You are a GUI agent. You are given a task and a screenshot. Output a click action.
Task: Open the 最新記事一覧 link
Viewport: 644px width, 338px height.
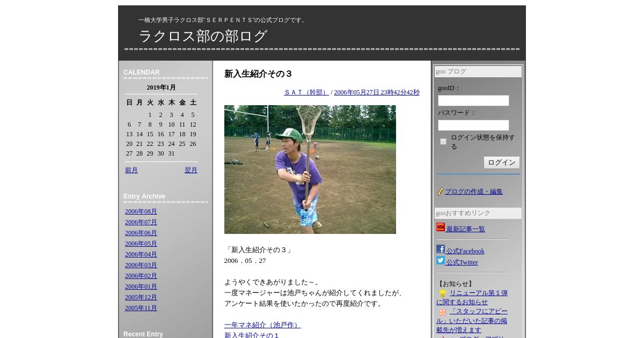465,229
